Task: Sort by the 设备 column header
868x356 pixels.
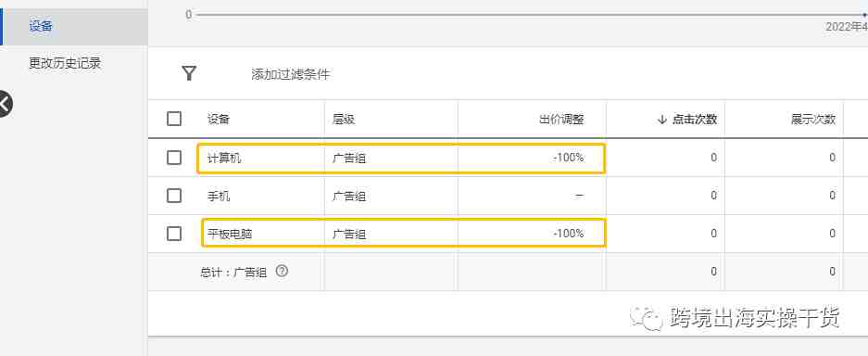Action: tap(219, 120)
